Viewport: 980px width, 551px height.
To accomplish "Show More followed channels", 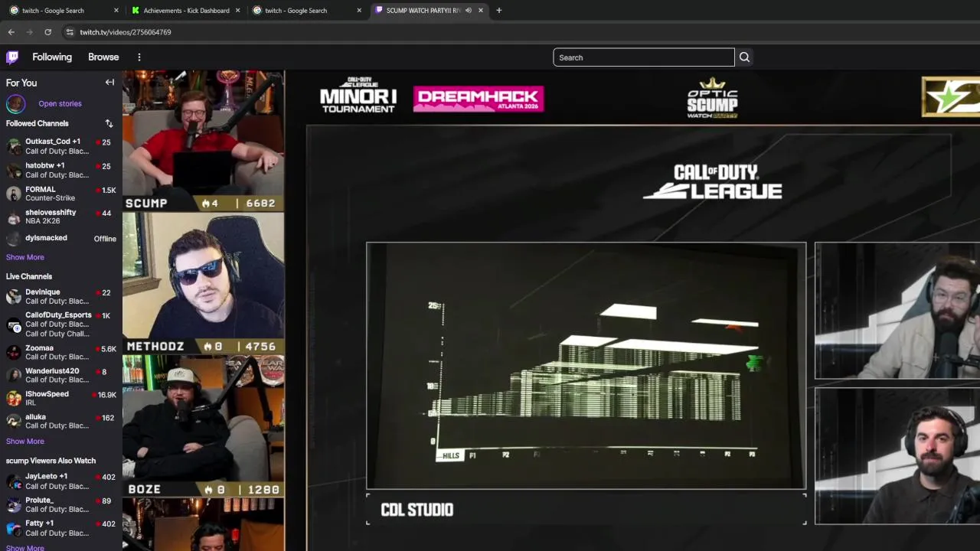I will [x=25, y=257].
